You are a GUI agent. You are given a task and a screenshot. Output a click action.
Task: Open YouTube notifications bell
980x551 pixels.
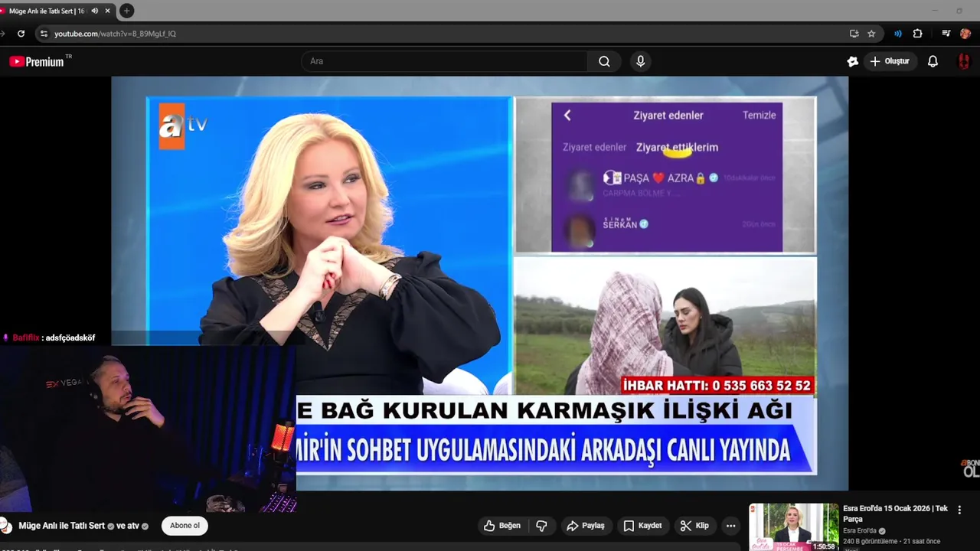click(933, 61)
